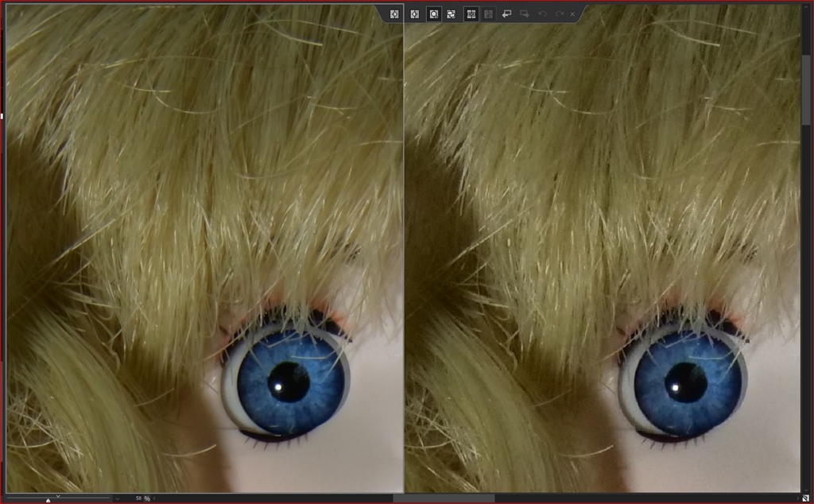Image resolution: width=814 pixels, height=504 pixels.
Task: Click the zoom slider handle at the bottom left
Action: (x=48, y=500)
